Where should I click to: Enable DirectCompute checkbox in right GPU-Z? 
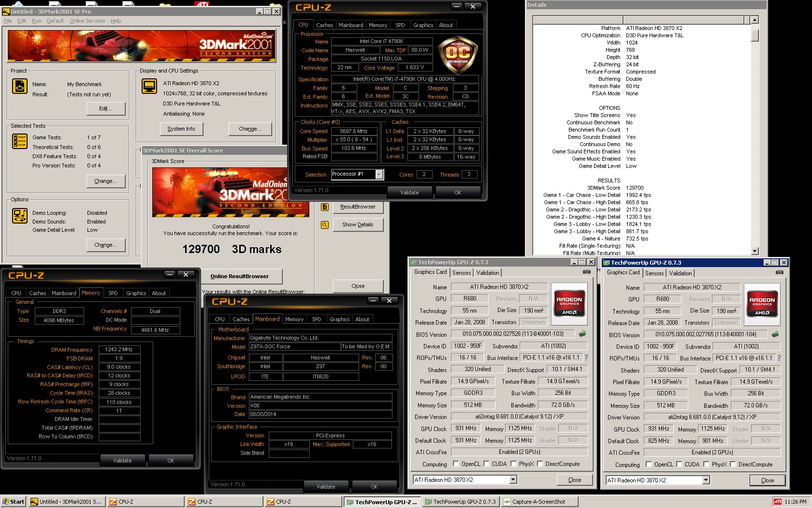[x=733, y=464]
